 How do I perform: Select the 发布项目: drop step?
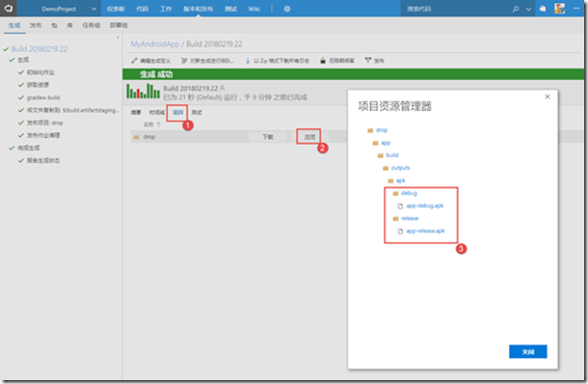(x=44, y=123)
